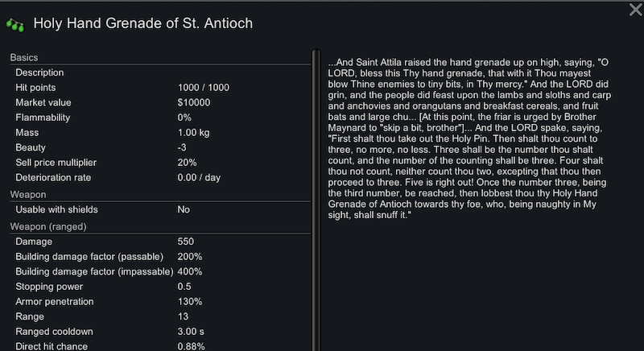Click the stats list vertical scrollbar
644x351 pixels.
316,200
